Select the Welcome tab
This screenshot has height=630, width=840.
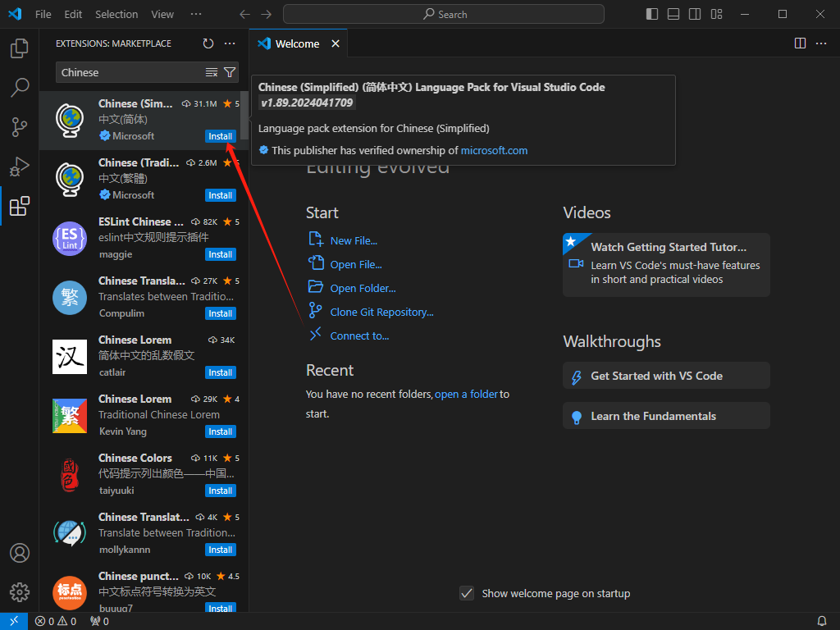297,44
